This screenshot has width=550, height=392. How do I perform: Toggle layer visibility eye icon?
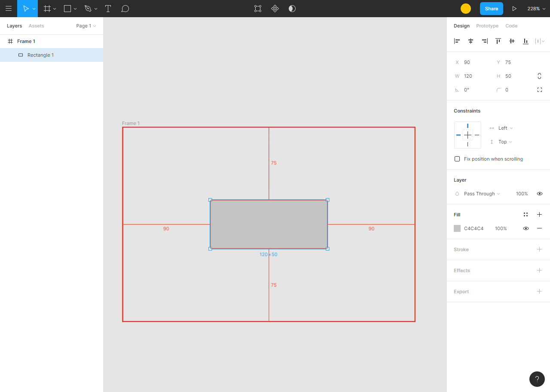[540, 194]
